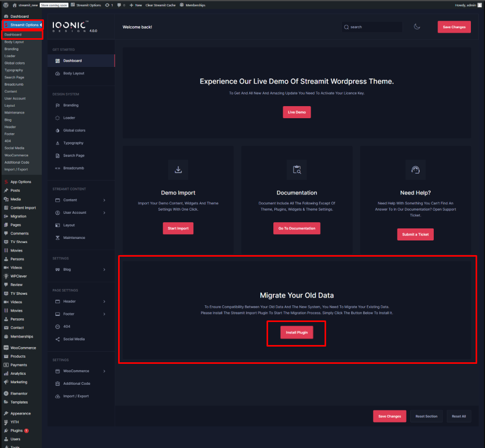Click the Install Plugin button
Viewport: 485px width, 448px height.
[297, 332]
